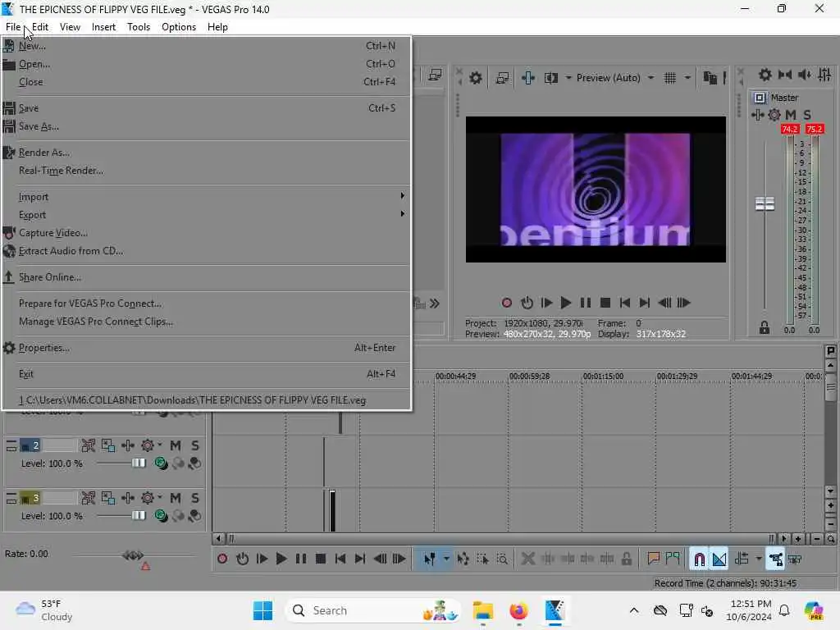Solo track 3 with the S button

pos(195,498)
